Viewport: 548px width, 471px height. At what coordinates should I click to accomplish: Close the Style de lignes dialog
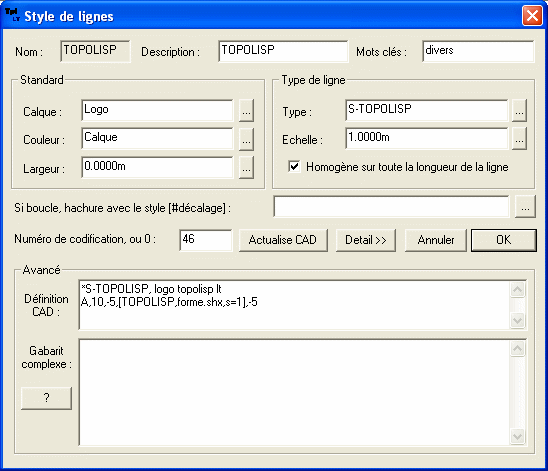click(532, 15)
